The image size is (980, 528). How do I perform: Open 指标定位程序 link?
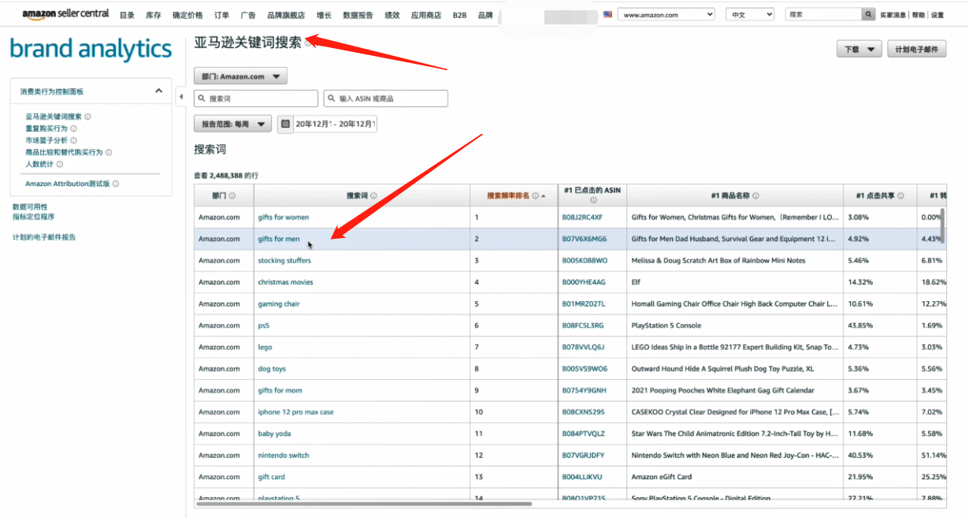[x=34, y=217]
